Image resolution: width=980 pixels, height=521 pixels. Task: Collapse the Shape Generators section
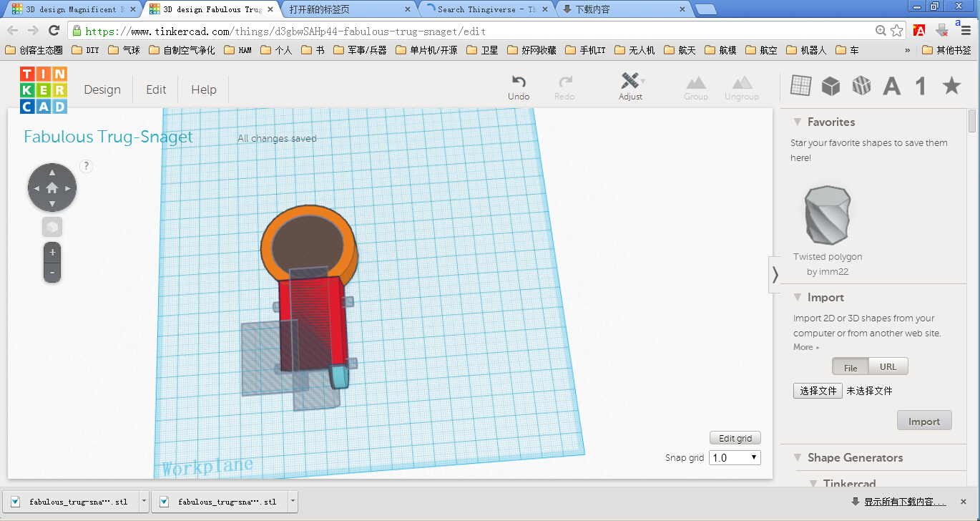click(797, 457)
